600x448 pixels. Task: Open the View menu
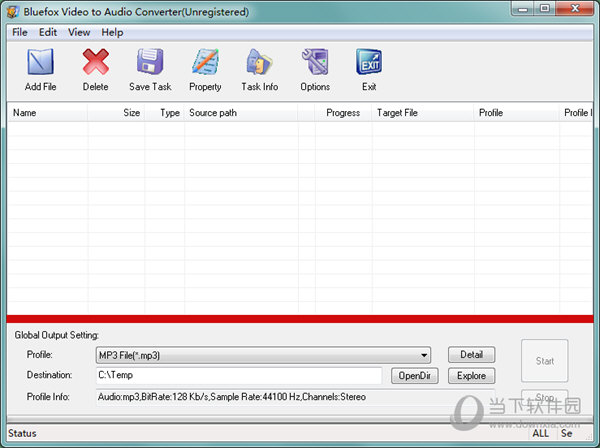(79, 33)
